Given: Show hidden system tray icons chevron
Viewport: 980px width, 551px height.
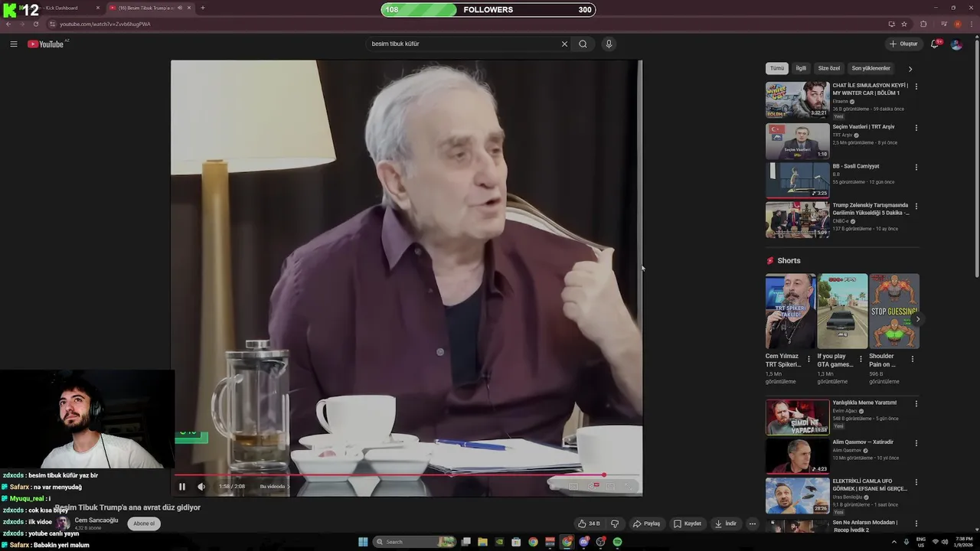Looking at the screenshot, I should pos(894,542).
